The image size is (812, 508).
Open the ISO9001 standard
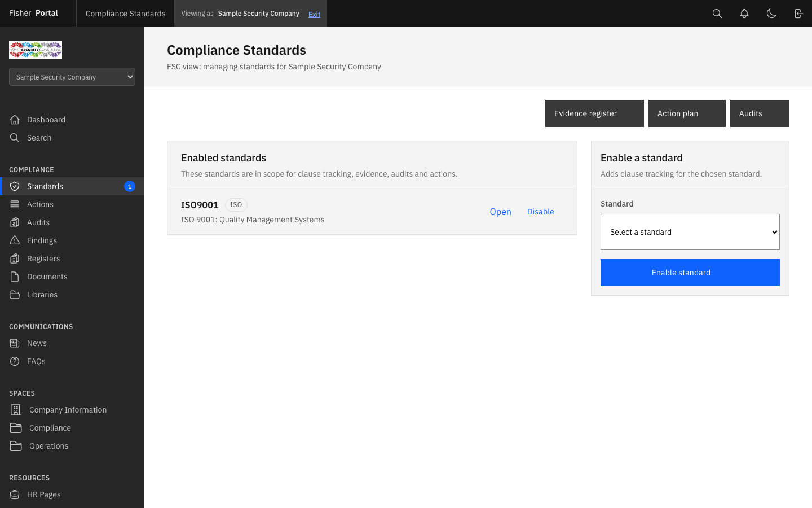coord(500,212)
